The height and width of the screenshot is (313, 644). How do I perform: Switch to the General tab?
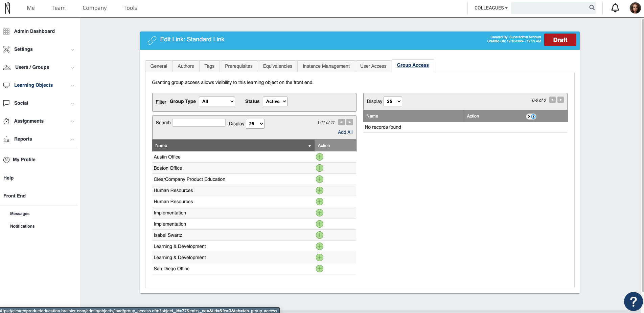click(159, 66)
